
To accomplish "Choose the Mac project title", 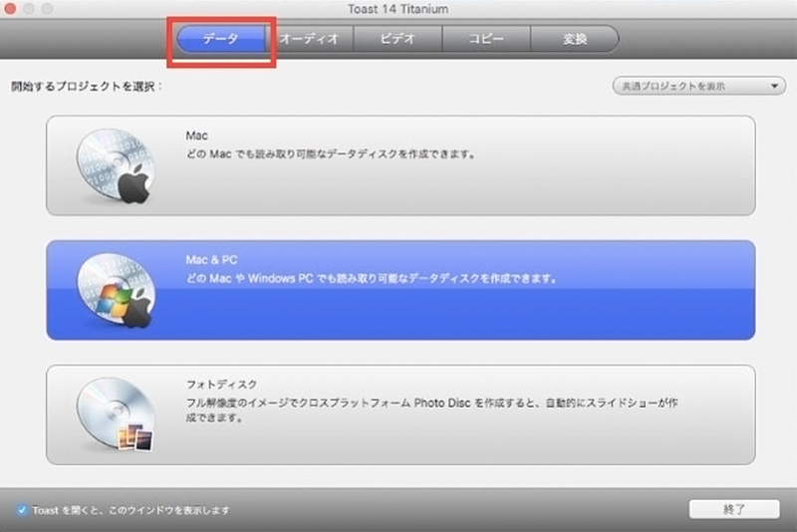I will pos(196,135).
